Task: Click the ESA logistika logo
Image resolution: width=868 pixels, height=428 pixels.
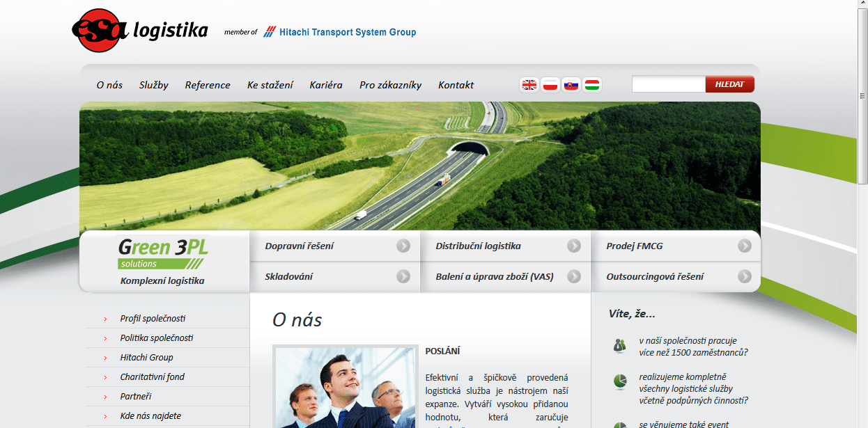Action: click(x=139, y=31)
